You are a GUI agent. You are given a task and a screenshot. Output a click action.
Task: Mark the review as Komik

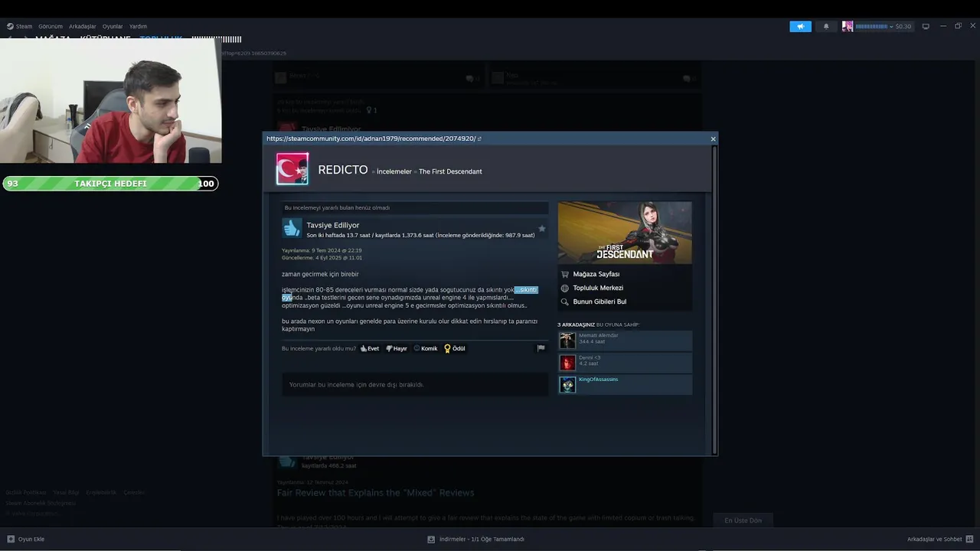(x=426, y=348)
